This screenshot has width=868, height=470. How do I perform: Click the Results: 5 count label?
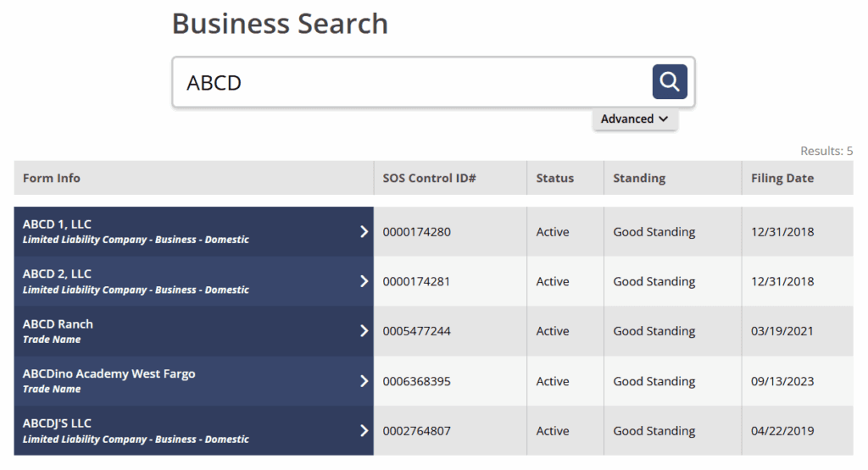point(826,151)
